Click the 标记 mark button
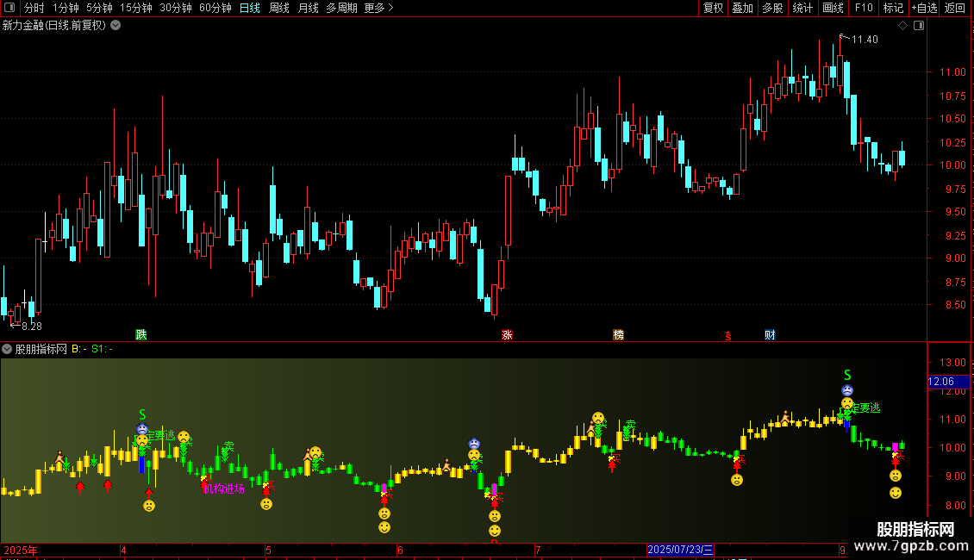The width and height of the screenshot is (974, 560). [x=893, y=8]
